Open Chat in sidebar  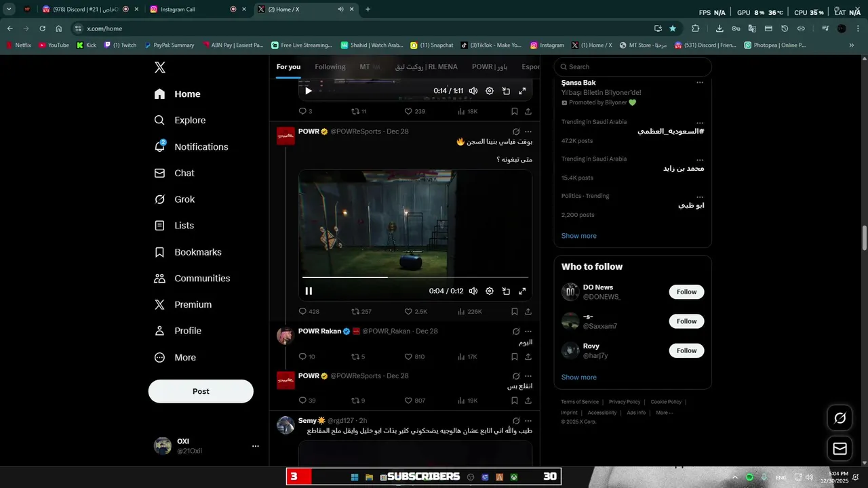coord(174,173)
